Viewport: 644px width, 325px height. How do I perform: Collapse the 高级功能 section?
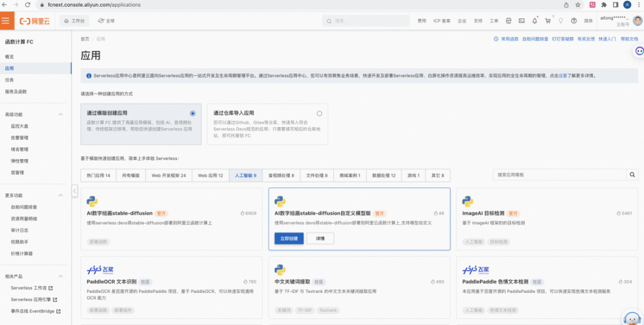click(x=60, y=114)
